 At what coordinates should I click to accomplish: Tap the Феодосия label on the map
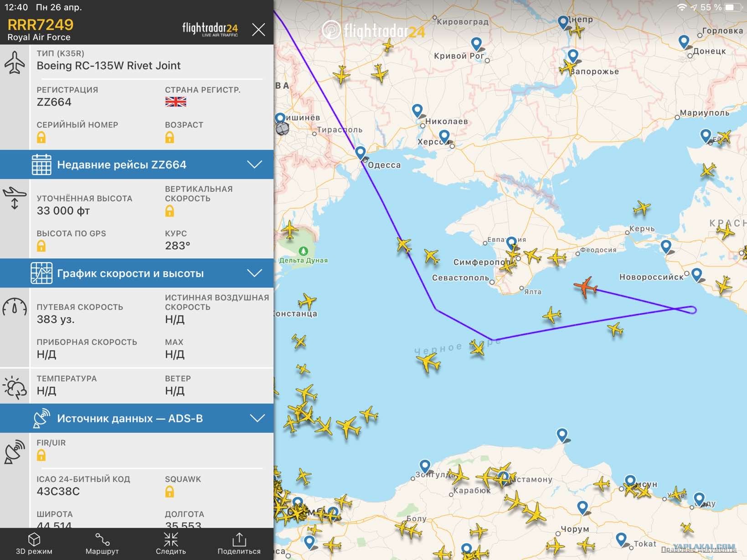coord(598,250)
